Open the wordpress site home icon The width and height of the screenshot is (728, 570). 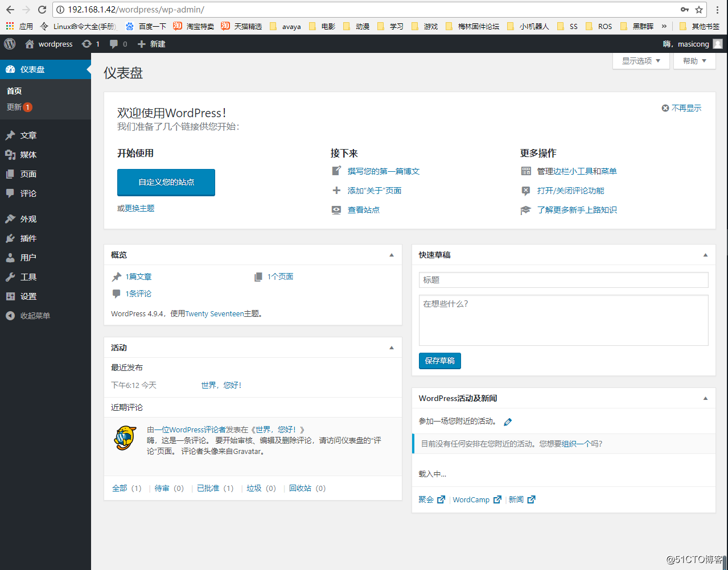coord(30,44)
